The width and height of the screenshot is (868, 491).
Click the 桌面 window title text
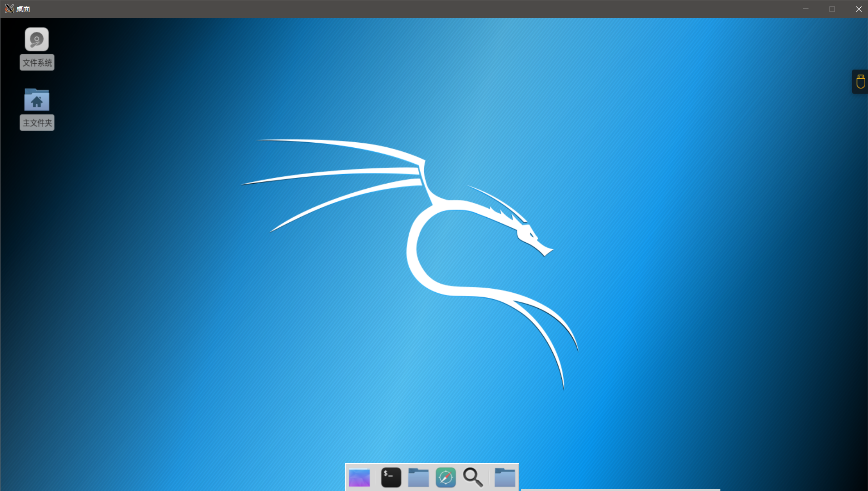(23, 9)
